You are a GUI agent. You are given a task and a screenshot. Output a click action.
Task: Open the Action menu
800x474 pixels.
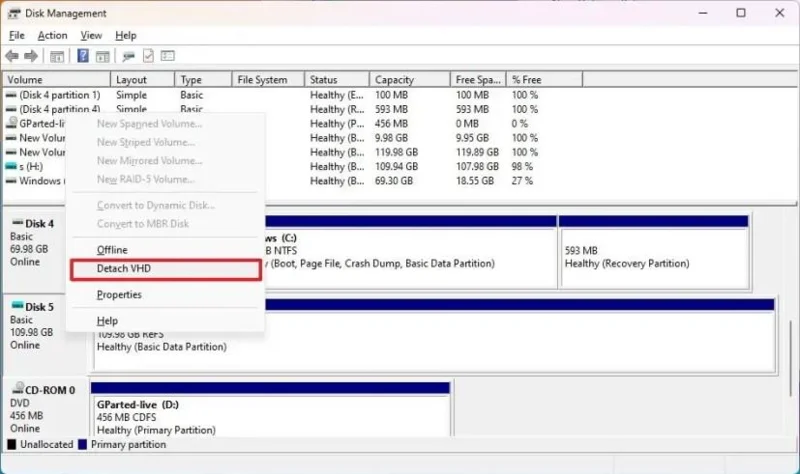pyautogui.click(x=53, y=36)
